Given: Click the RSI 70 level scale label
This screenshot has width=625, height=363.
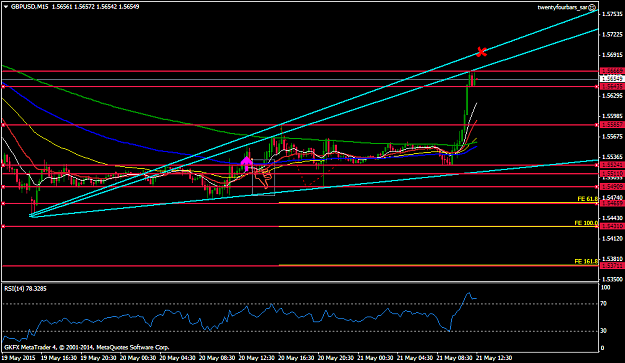Looking at the screenshot, I should click(x=604, y=304).
